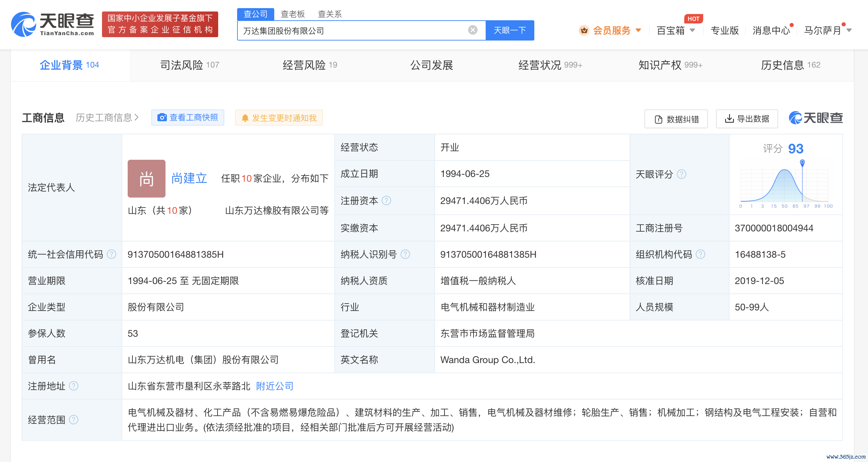Viewport: 868px width, 462px height.
Task: Clear the search box with X icon
Action: click(473, 30)
